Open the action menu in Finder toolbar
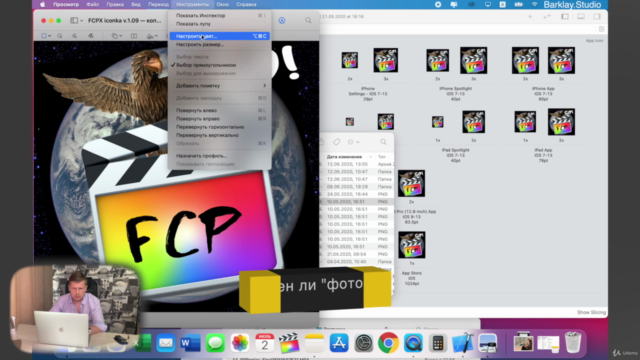This screenshot has width=640, height=360. [353, 142]
